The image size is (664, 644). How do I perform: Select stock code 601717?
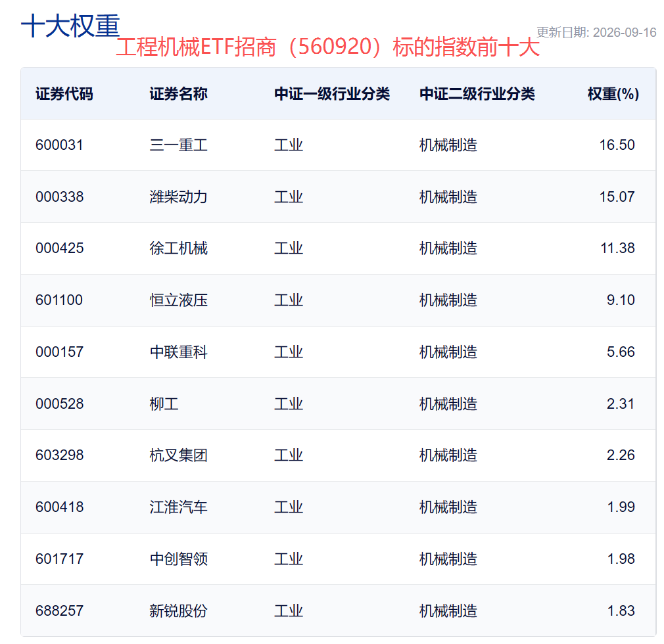[x=60, y=559]
